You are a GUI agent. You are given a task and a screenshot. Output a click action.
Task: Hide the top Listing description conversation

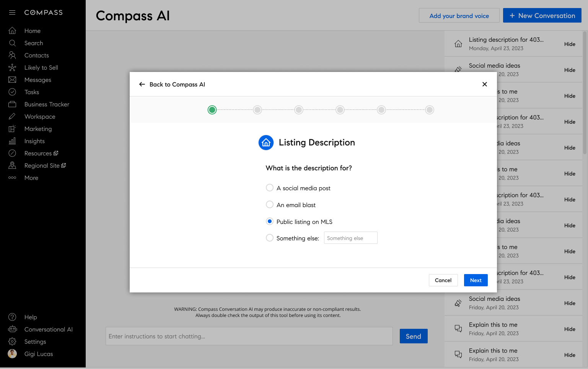coord(570,44)
